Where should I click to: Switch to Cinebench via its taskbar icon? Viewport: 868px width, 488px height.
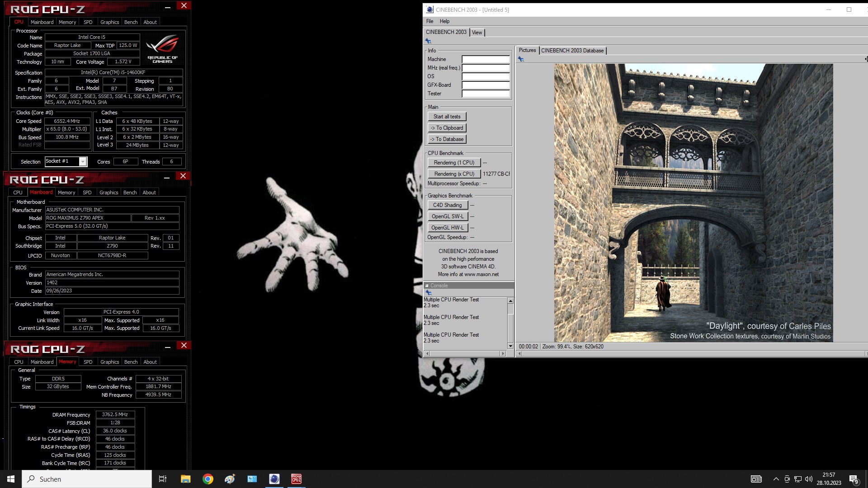(x=274, y=479)
